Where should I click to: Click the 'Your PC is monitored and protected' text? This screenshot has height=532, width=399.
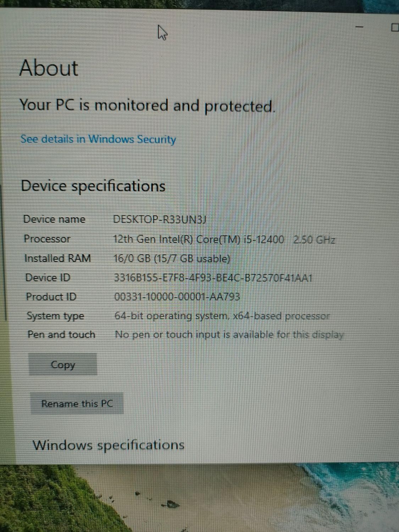click(147, 106)
